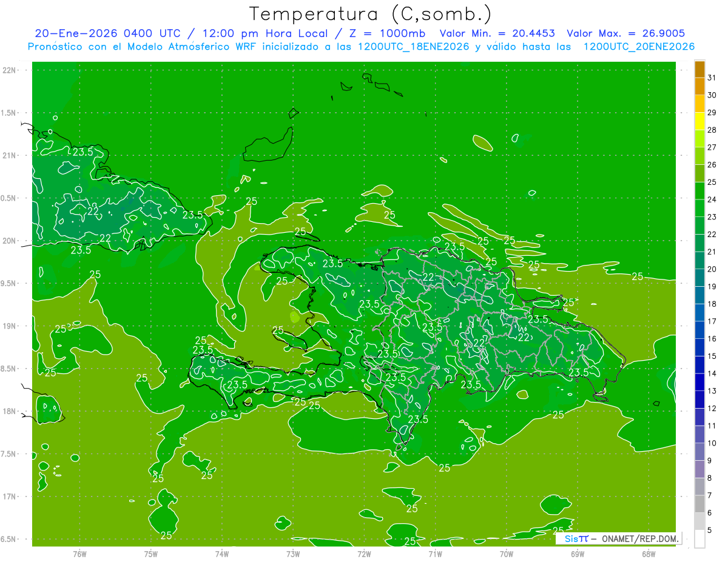Click the 'Temperatura (C,somb.)' map title

pyautogui.click(x=371, y=14)
